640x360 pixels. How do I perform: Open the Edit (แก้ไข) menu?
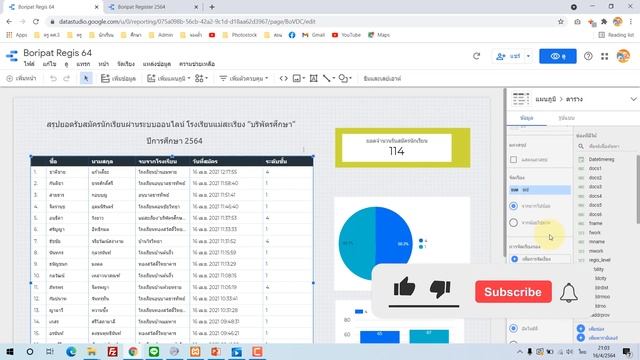click(x=49, y=64)
